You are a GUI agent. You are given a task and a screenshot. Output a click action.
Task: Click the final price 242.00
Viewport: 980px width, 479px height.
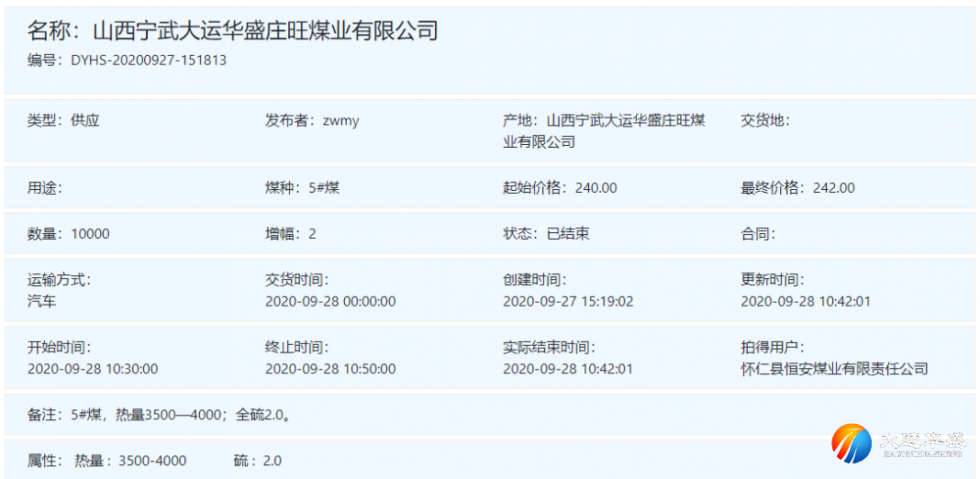click(833, 188)
